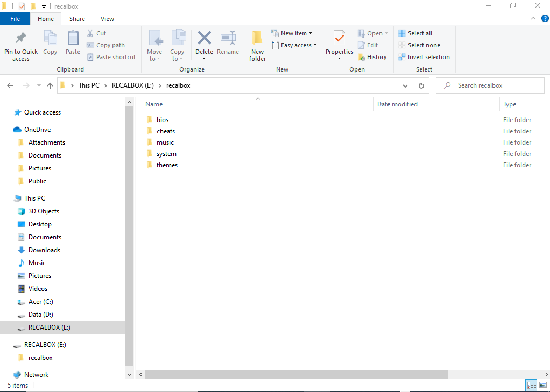Click the navigation pane vertical scrollbar
This screenshot has width=550, height=392.
[x=130, y=236]
